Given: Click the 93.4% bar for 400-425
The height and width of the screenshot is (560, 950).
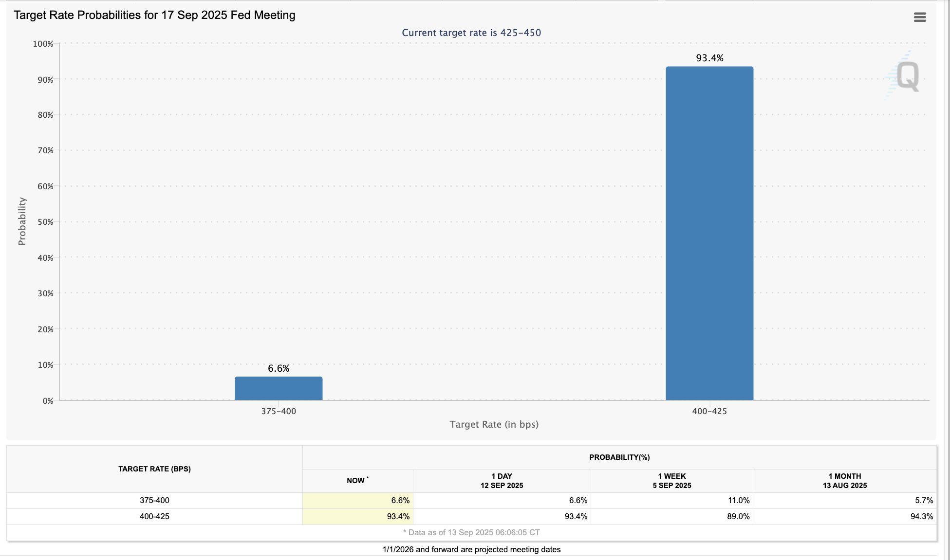Looking at the screenshot, I should pyautogui.click(x=709, y=234).
